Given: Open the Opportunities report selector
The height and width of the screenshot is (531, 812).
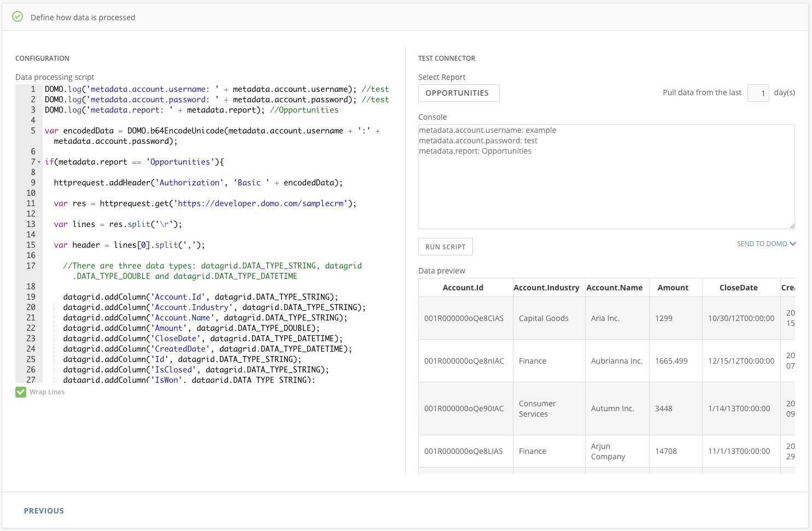Looking at the screenshot, I should tap(459, 93).
